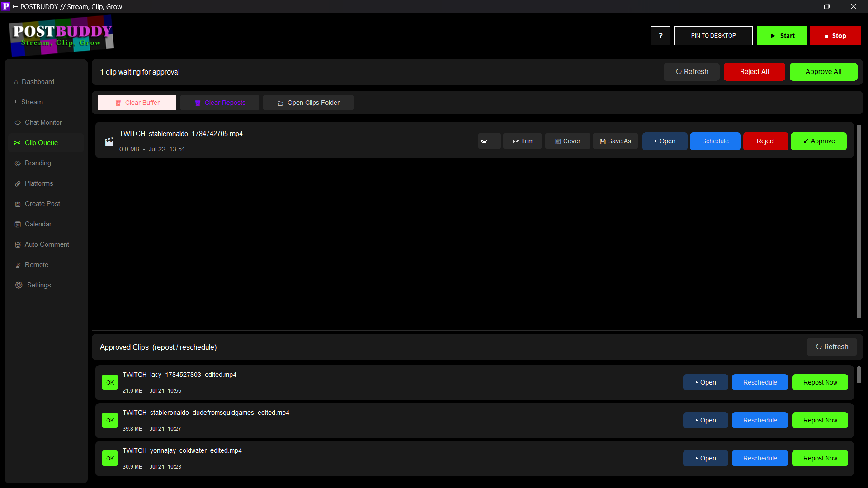Stop with the red Stop button
The width and height of the screenshot is (868, 488).
(x=835, y=36)
